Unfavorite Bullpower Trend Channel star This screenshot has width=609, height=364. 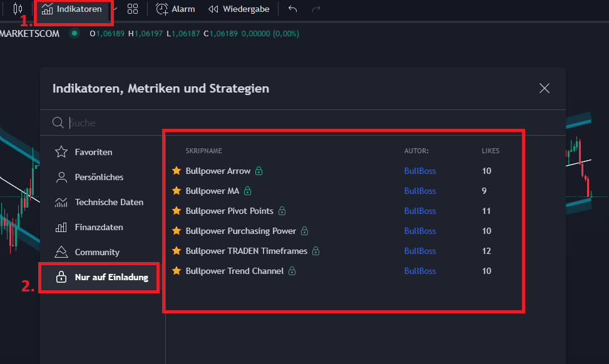pos(177,270)
